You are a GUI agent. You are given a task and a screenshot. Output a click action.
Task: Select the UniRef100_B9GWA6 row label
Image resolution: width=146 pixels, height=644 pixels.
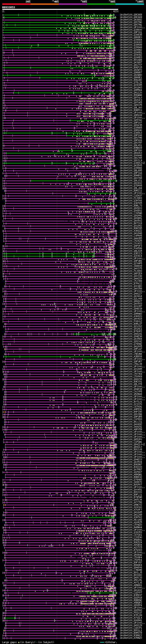point(131,95)
